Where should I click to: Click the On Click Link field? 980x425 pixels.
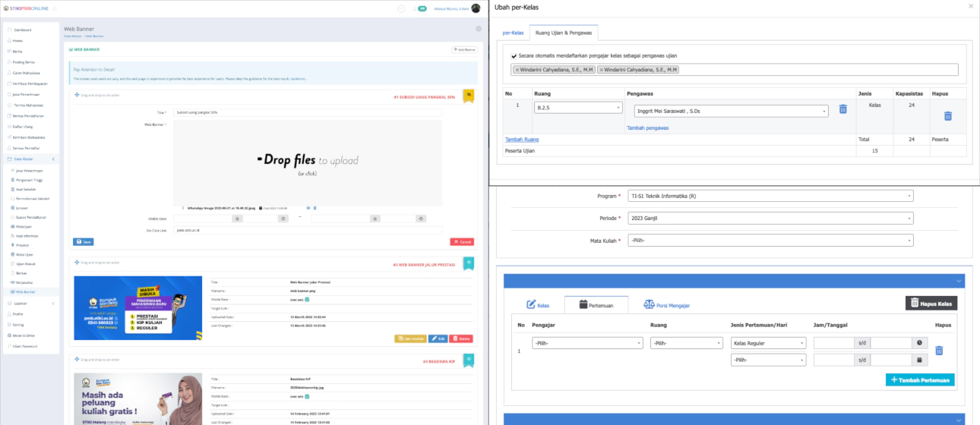[308, 229]
